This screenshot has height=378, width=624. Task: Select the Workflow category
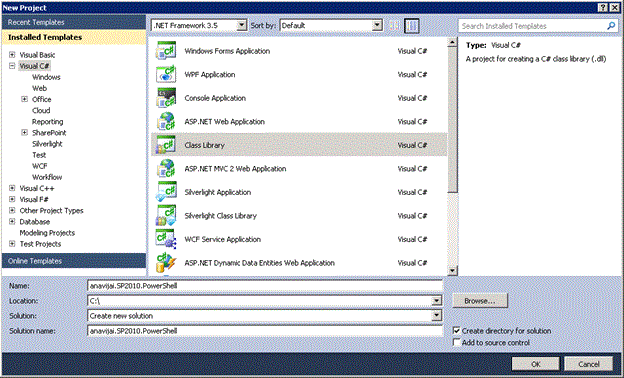click(47, 177)
